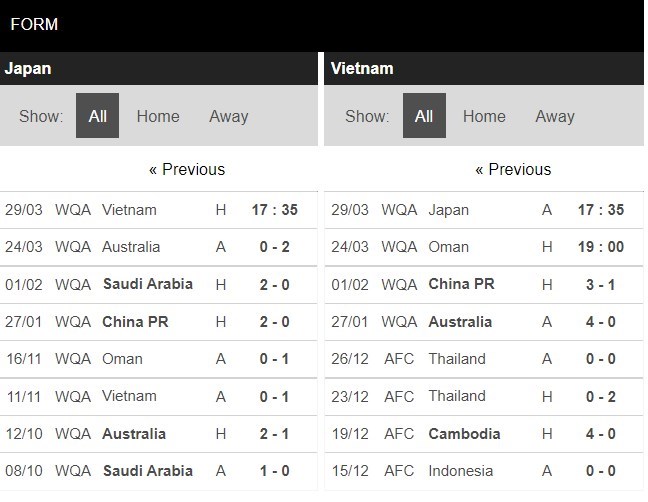Open Previous matches for Japan
Image resolution: width=648 pixels, height=502 pixels.
(187, 169)
